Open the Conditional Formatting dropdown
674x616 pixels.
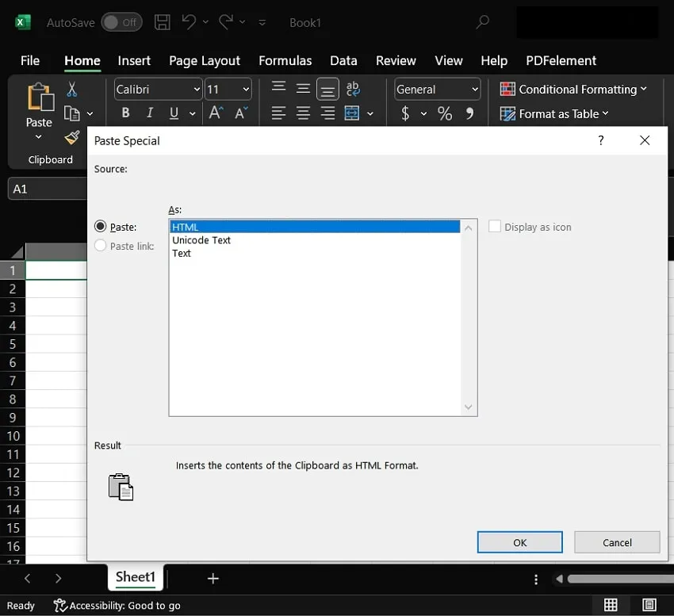573,90
